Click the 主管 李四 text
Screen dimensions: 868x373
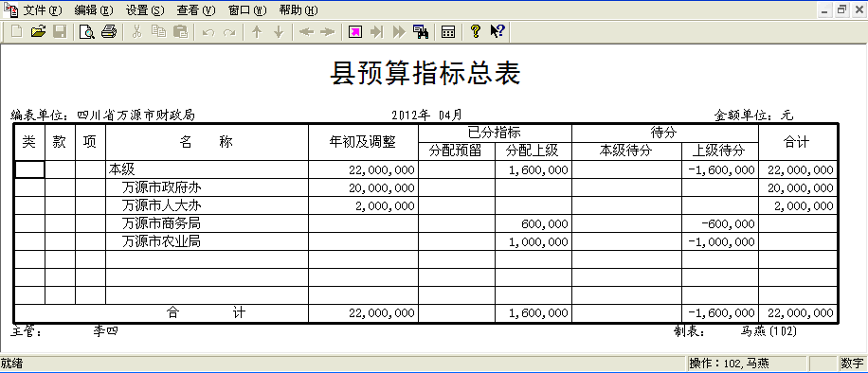[64, 331]
